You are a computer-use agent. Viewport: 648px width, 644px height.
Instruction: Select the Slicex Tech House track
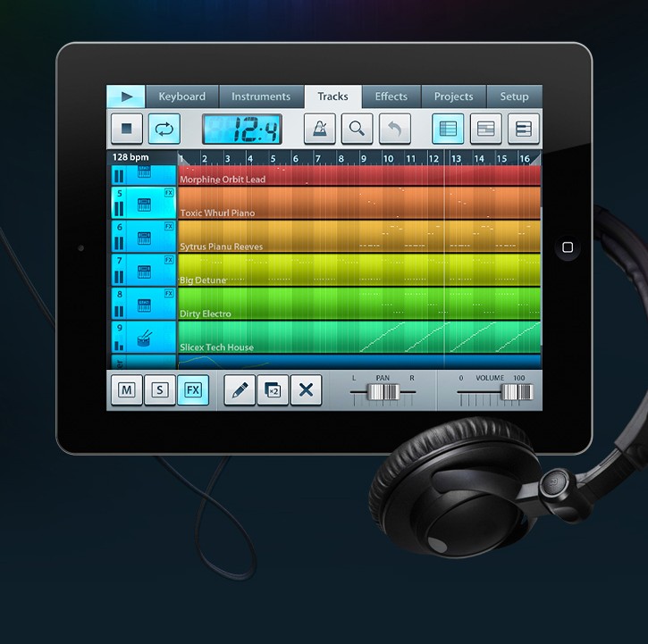point(359,337)
